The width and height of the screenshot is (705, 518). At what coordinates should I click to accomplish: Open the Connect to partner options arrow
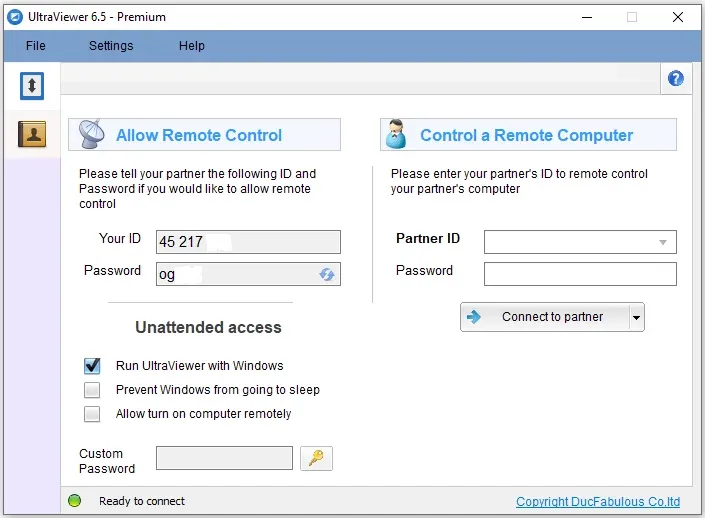click(x=636, y=317)
